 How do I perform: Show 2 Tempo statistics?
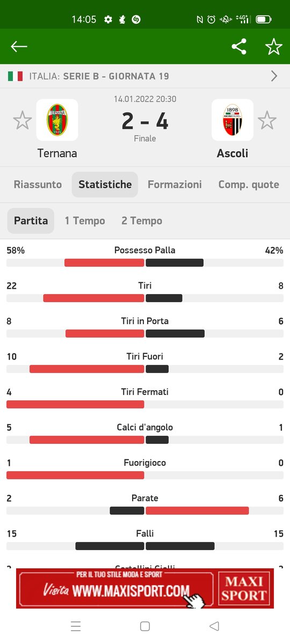click(x=142, y=221)
